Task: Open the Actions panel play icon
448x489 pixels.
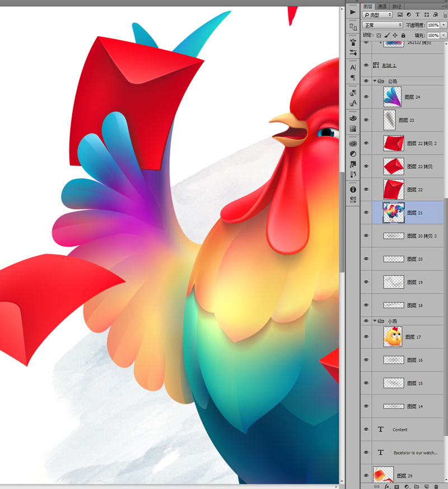Action: [x=353, y=12]
